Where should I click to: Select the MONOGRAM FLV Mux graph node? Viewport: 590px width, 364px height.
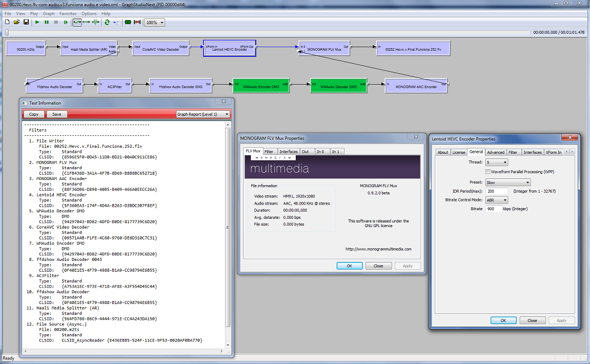324,49
